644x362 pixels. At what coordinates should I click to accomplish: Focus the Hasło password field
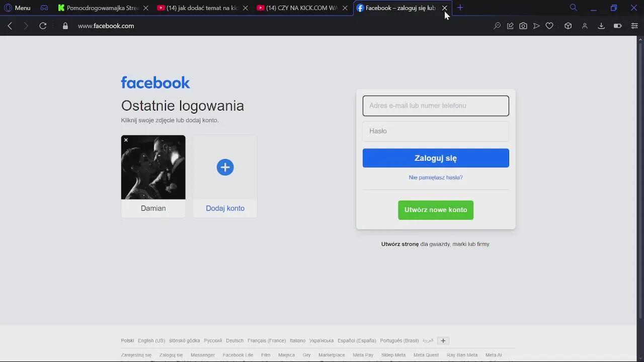436,131
